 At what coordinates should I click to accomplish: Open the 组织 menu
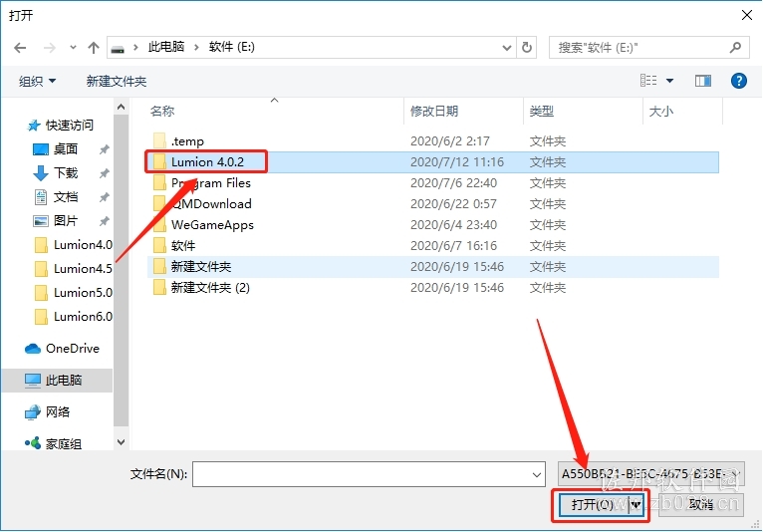(x=37, y=82)
